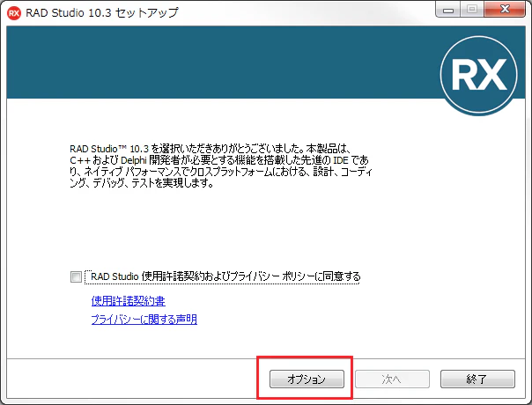Click the オプション button
The image size is (532, 405).
click(307, 379)
